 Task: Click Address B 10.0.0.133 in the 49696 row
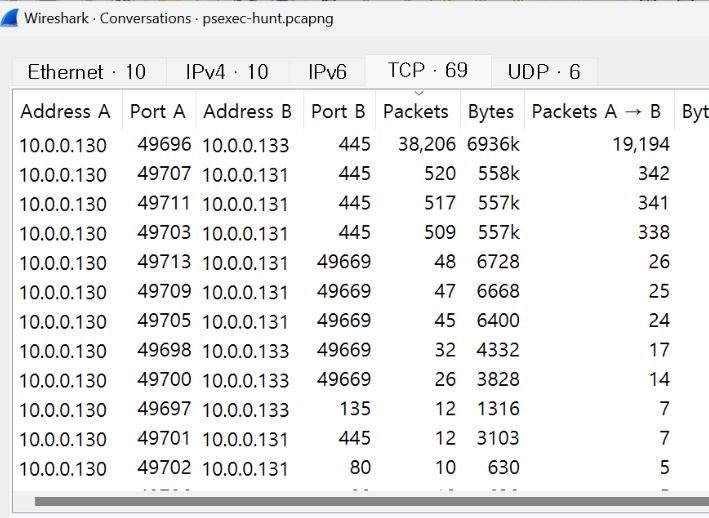pos(246,146)
